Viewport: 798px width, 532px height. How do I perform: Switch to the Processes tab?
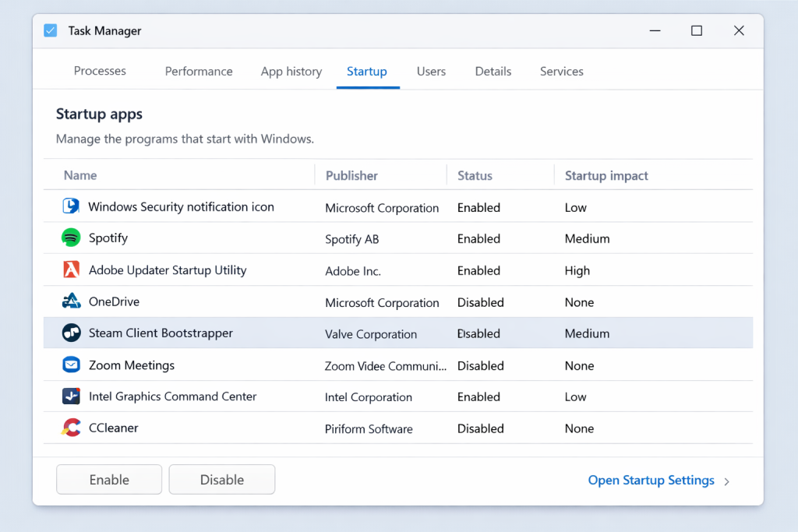tap(100, 71)
